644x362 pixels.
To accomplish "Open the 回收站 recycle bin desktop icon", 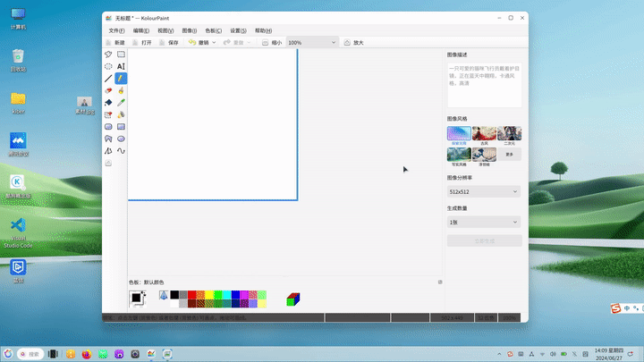I will pyautogui.click(x=18, y=61).
